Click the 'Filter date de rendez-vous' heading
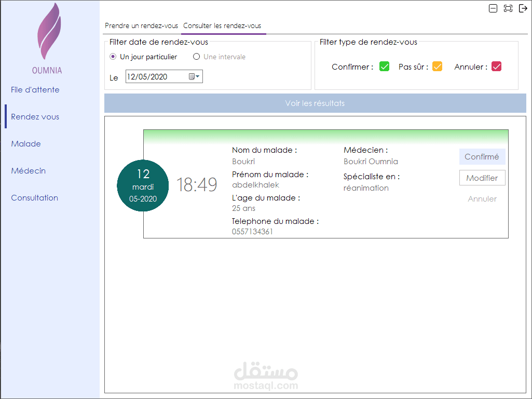 [x=158, y=42]
